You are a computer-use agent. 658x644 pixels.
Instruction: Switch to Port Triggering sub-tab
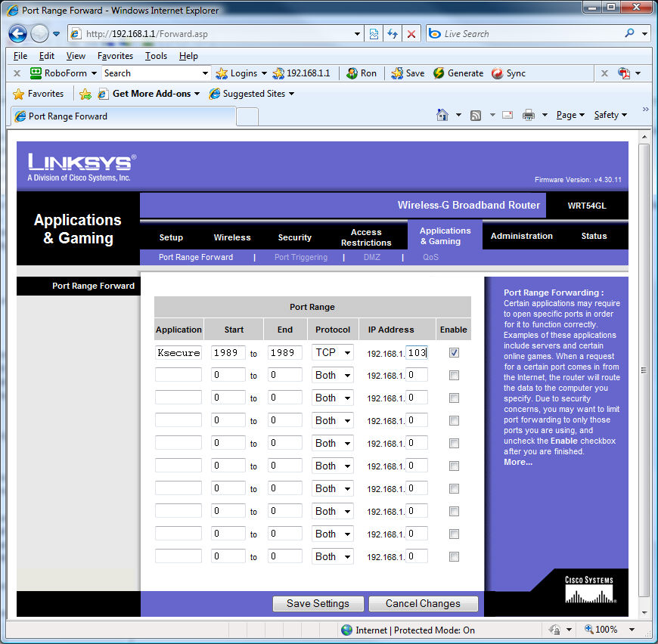point(300,257)
